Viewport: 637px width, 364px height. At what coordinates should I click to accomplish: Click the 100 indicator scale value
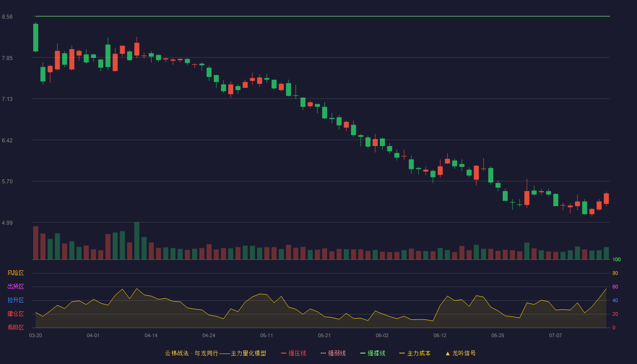(x=617, y=260)
